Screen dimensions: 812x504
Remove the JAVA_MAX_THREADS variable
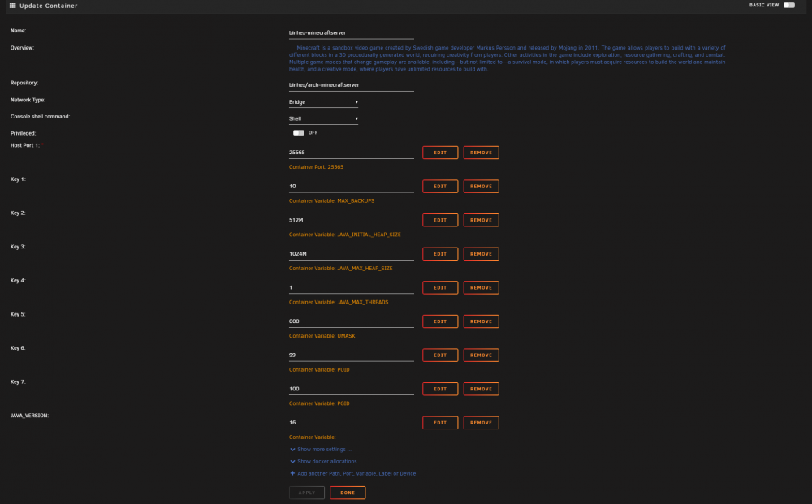(x=481, y=287)
